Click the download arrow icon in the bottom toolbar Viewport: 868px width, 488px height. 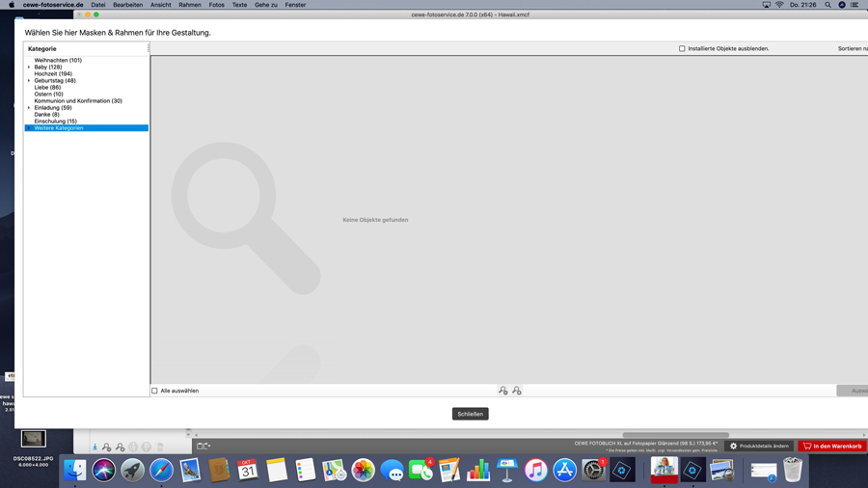[95, 447]
